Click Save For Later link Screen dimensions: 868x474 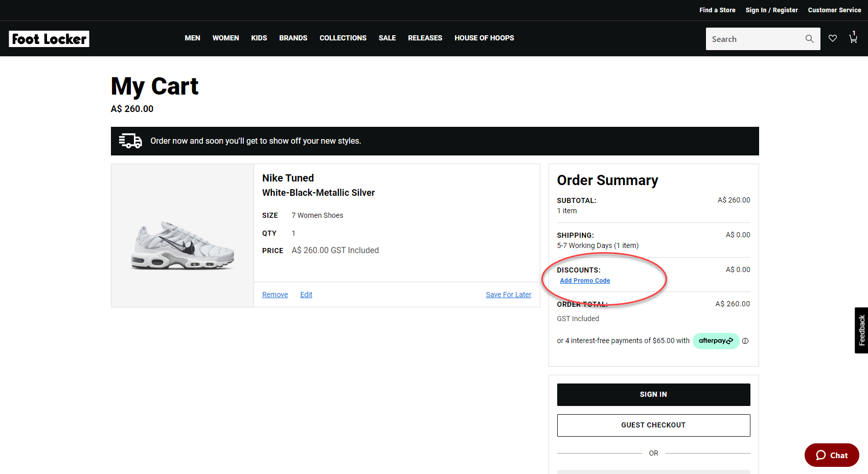(509, 295)
